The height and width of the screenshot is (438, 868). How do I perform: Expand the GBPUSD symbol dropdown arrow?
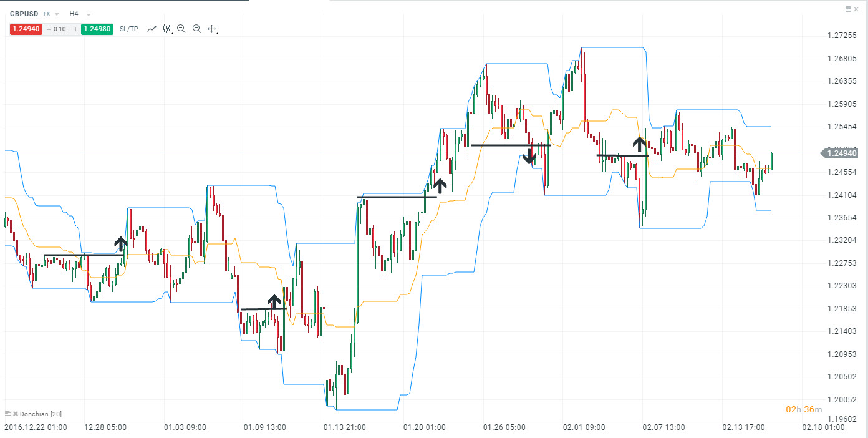tap(57, 14)
